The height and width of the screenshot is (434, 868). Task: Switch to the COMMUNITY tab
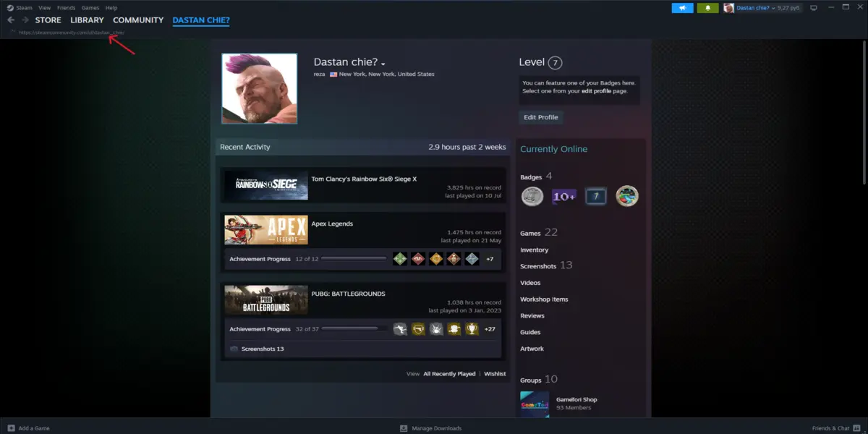click(x=138, y=20)
